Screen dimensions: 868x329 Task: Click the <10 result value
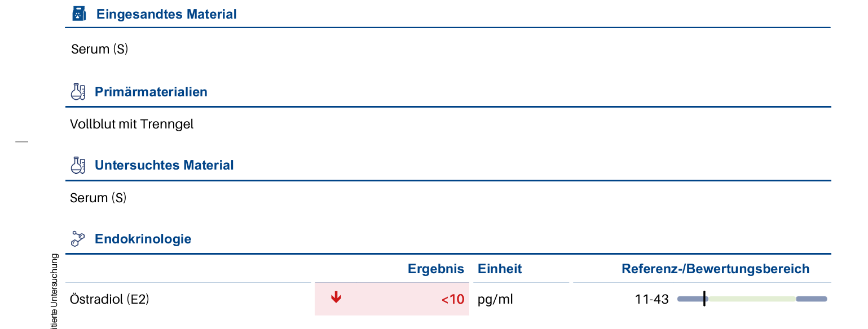coord(453,299)
